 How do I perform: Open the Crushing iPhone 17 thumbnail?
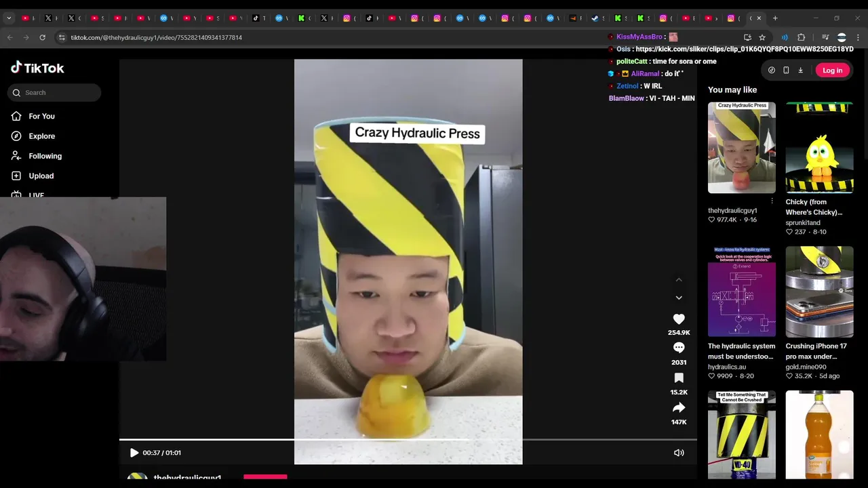pyautogui.click(x=819, y=291)
